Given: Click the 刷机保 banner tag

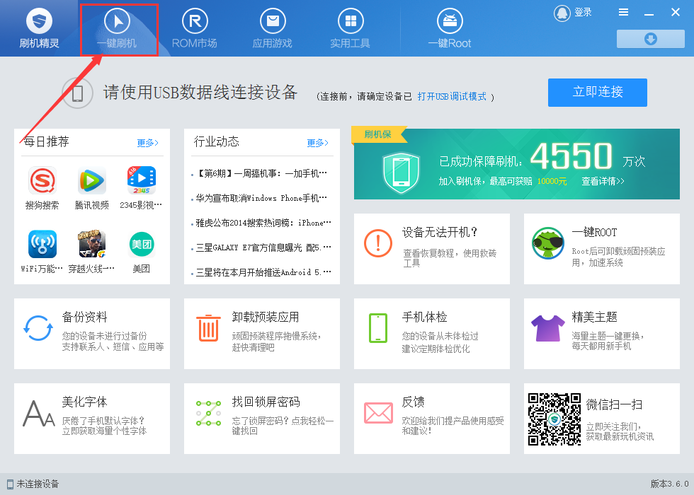Looking at the screenshot, I should click(378, 135).
